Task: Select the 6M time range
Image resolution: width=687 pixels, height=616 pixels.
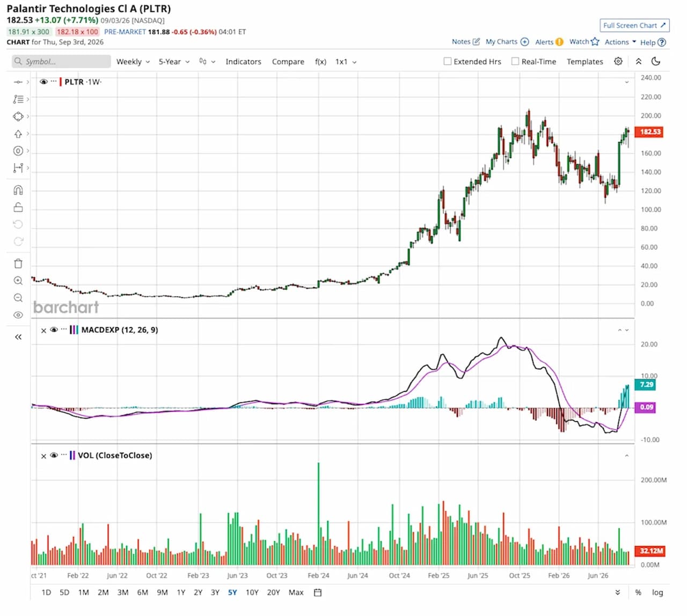Action: point(142,592)
